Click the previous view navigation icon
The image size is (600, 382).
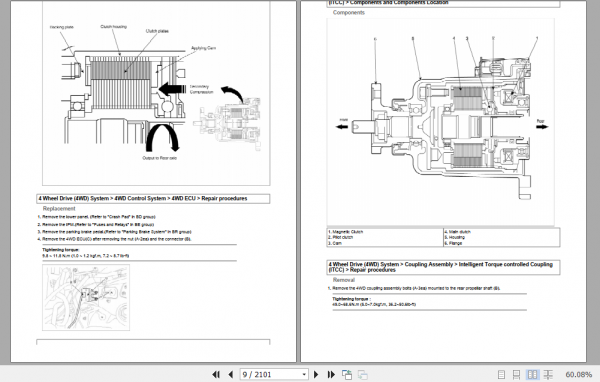tap(347, 374)
